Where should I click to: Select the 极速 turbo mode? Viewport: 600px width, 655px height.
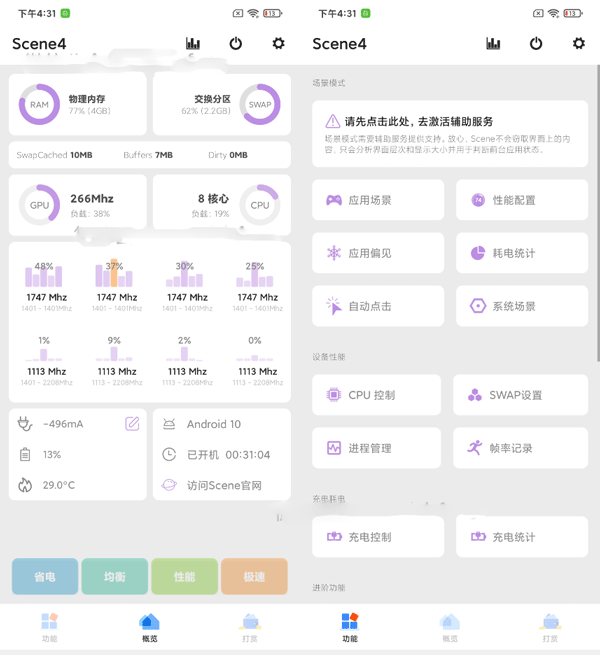point(254,577)
